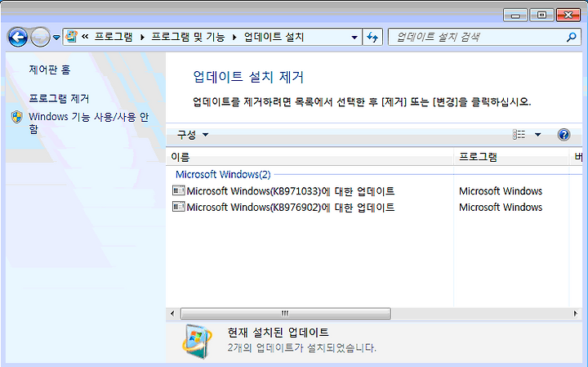Screen dimensions: 588x367
Task: Click the 현재 설치된 업데이트 status text
Action: pyautogui.click(x=278, y=332)
